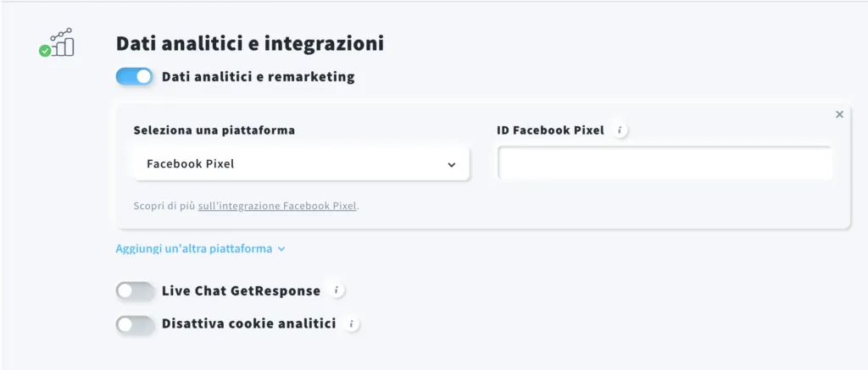The image size is (868, 370).
Task: Click the info icon beside Live Chat GetResponse
Action: (x=336, y=290)
